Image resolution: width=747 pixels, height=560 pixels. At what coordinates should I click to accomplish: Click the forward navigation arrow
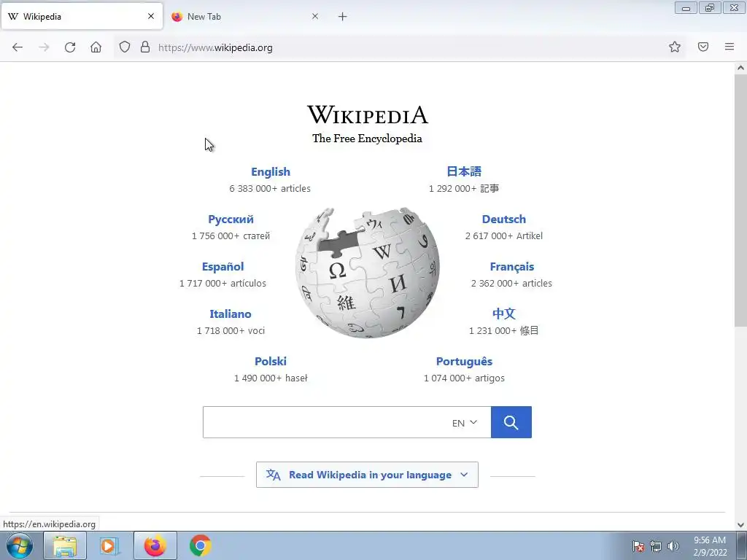[x=44, y=47]
